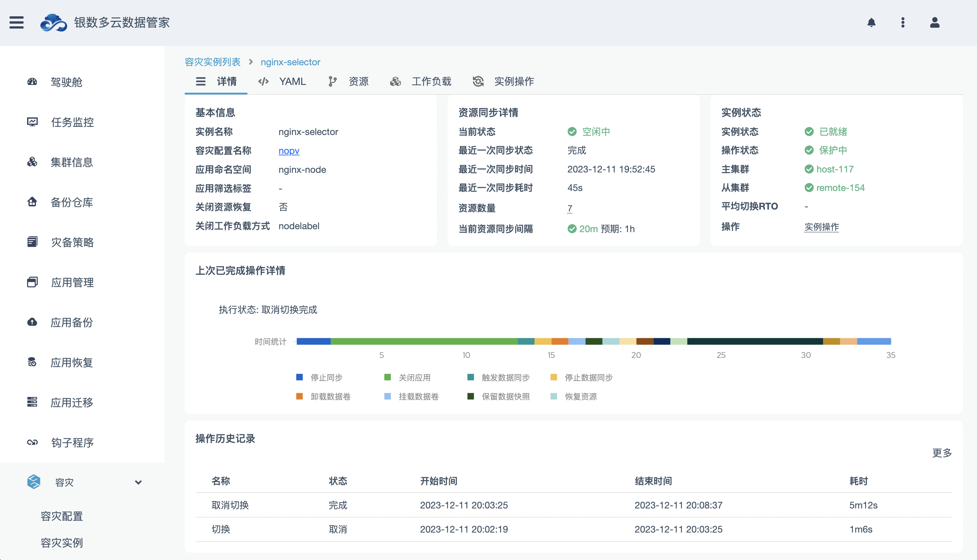Click the cloud logo icon

tap(53, 22)
